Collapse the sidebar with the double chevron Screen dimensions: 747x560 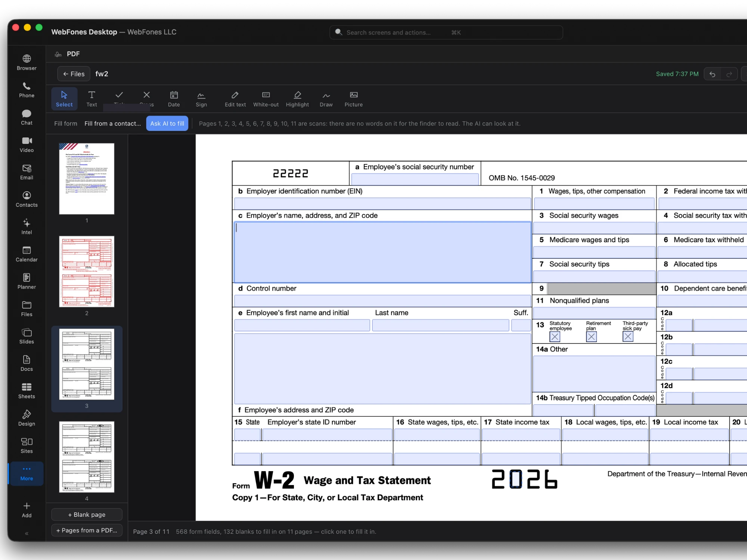click(27, 533)
